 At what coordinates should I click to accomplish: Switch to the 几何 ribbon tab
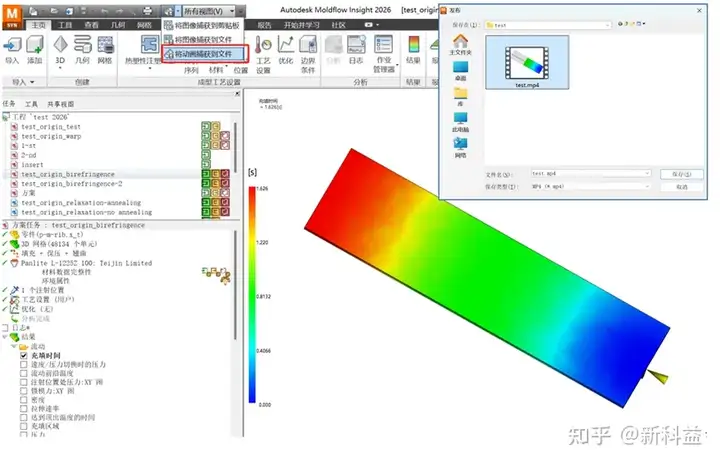118,25
